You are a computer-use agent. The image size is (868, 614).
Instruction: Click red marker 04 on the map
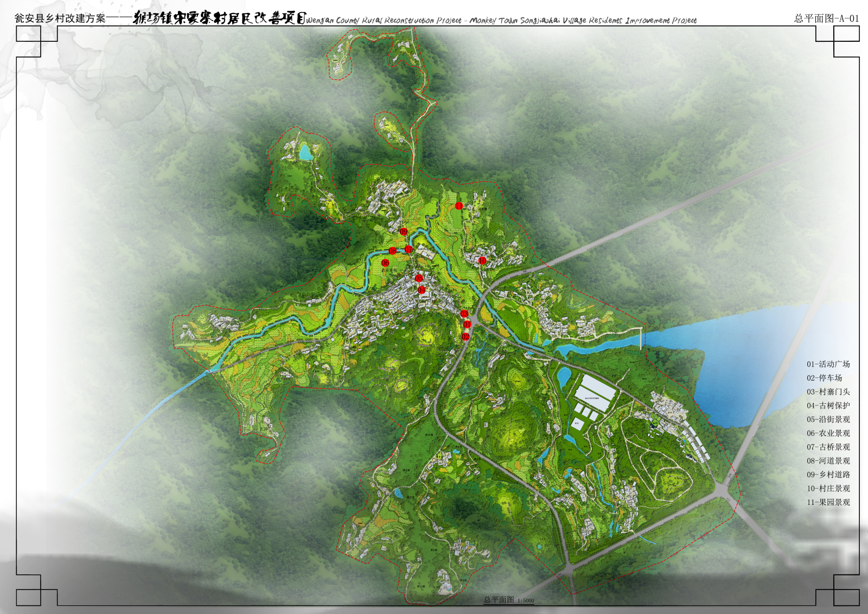[422, 290]
